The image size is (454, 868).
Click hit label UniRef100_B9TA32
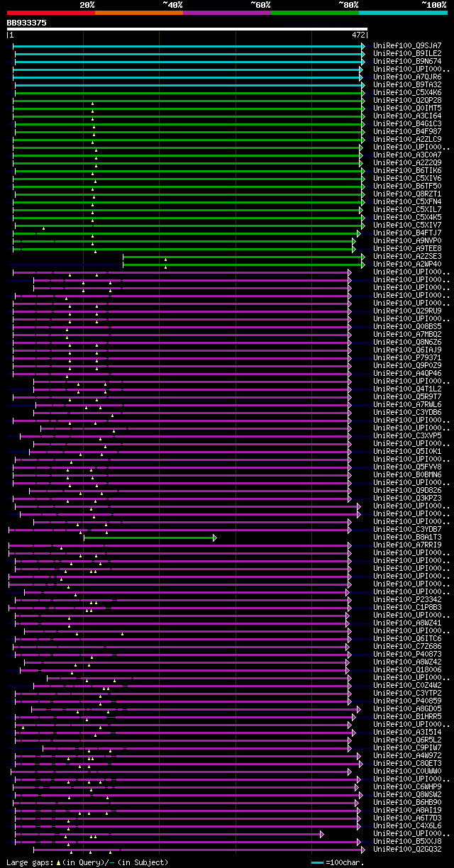(407, 85)
